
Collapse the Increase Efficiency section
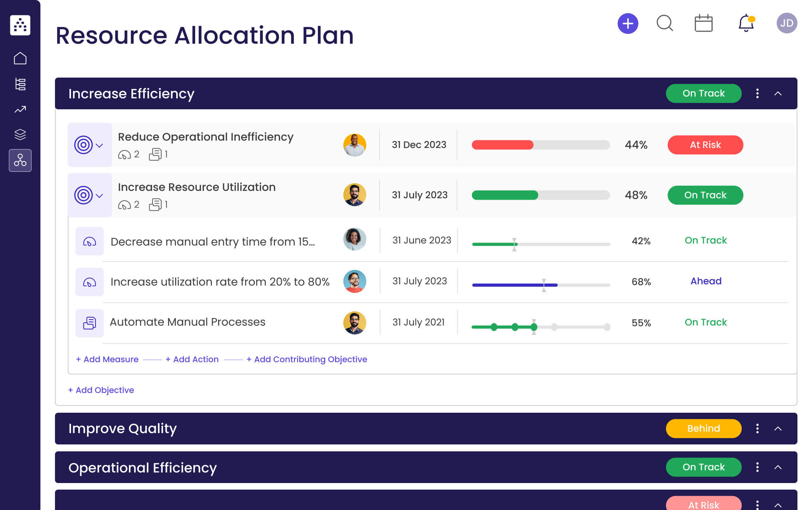coord(778,93)
